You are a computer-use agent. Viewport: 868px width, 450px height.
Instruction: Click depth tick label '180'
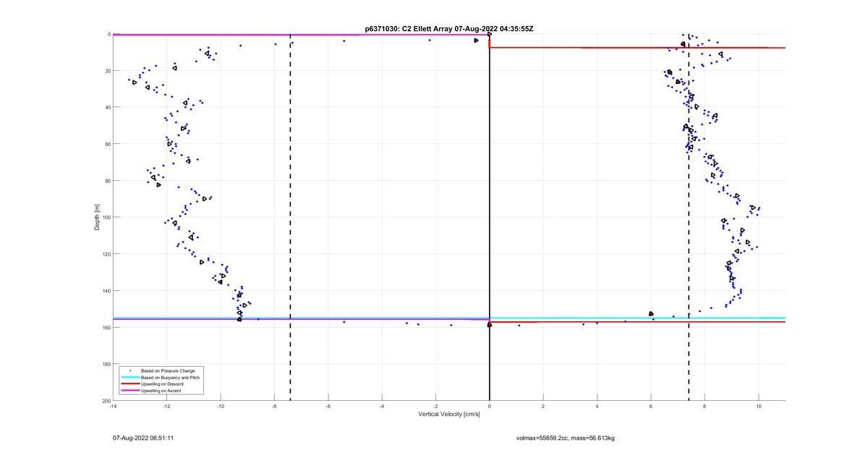point(106,364)
